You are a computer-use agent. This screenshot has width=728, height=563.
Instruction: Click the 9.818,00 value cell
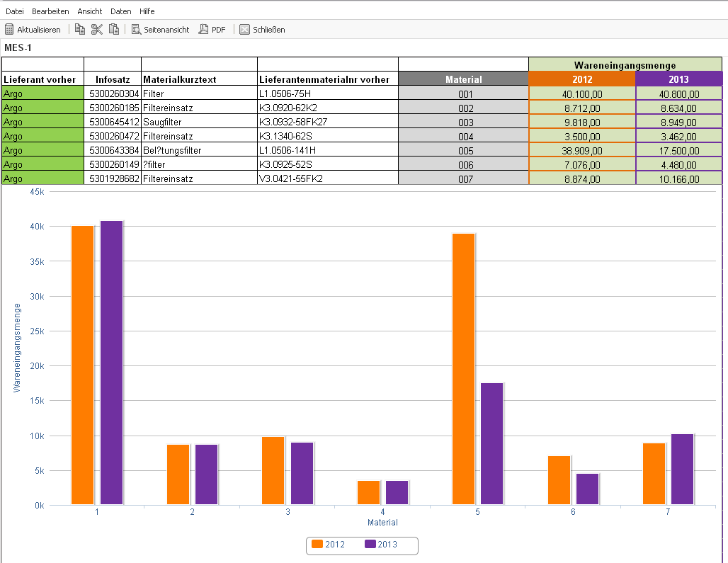pyautogui.click(x=581, y=122)
